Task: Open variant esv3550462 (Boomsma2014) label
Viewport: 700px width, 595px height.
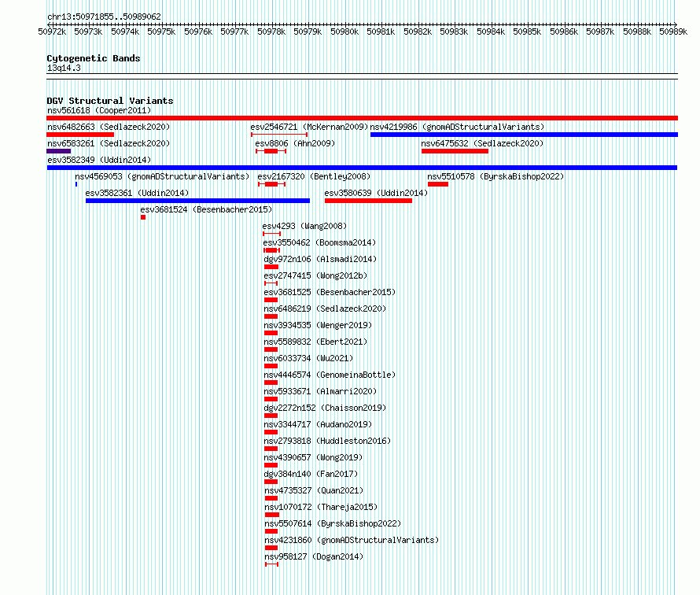Action: [x=319, y=242]
